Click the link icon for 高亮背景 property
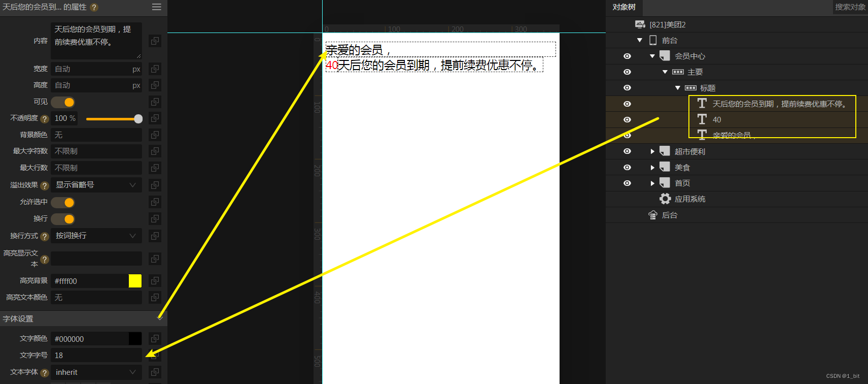Screen dimensions: 868x384 coord(155,280)
